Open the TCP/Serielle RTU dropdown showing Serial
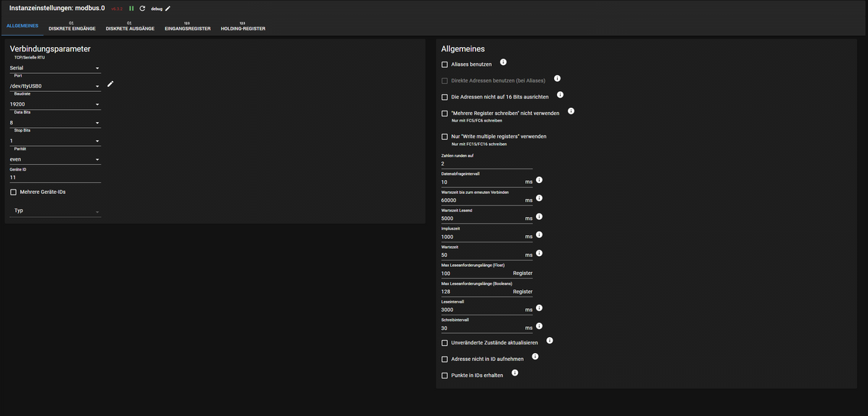 click(x=55, y=68)
